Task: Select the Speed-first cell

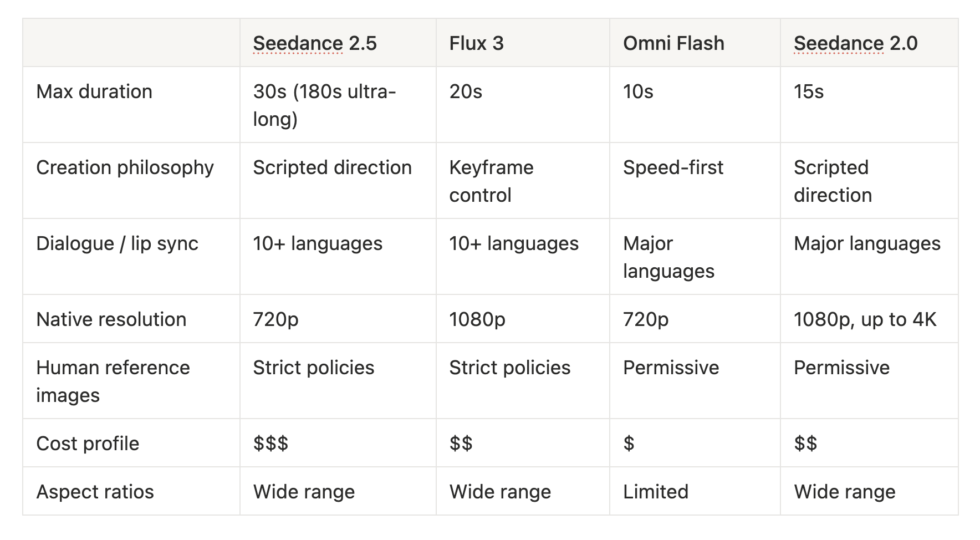Action: [695, 181]
